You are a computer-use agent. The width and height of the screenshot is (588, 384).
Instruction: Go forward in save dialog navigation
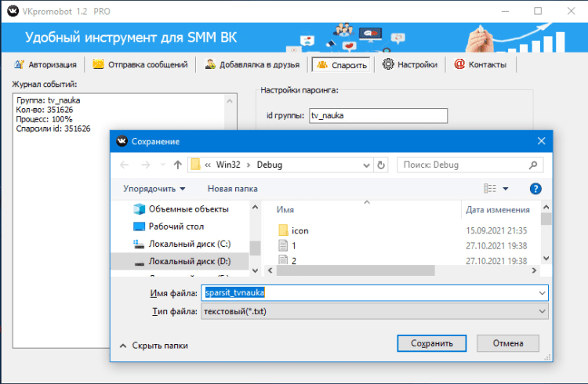[x=146, y=165]
